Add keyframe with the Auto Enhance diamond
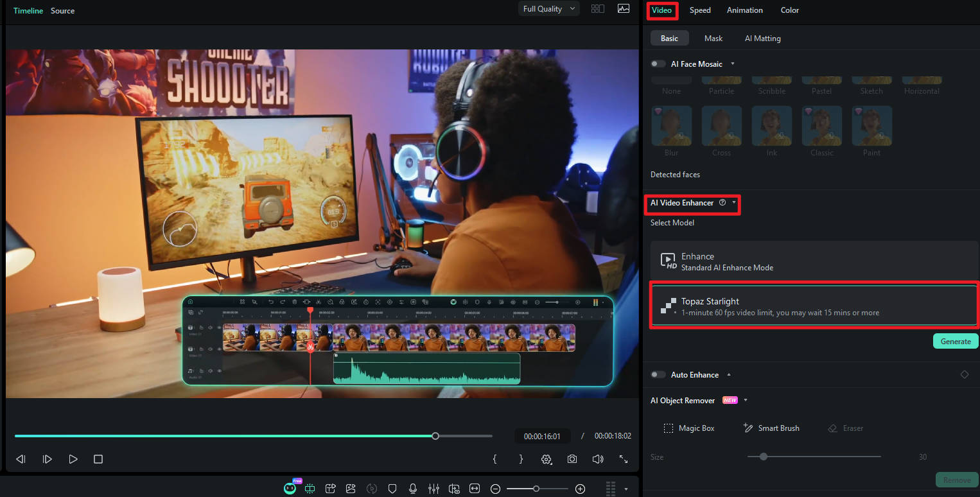Screen dimensions: 980x497 [965, 374]
